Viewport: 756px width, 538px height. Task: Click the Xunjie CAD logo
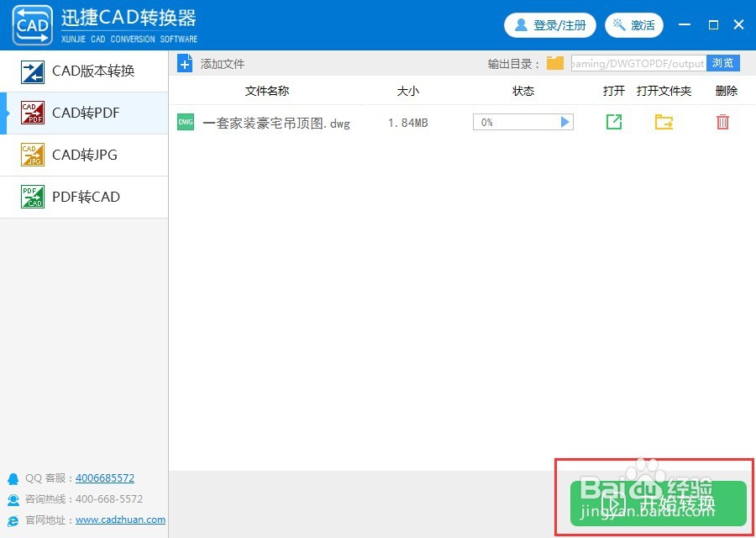(x=32, y=24)
